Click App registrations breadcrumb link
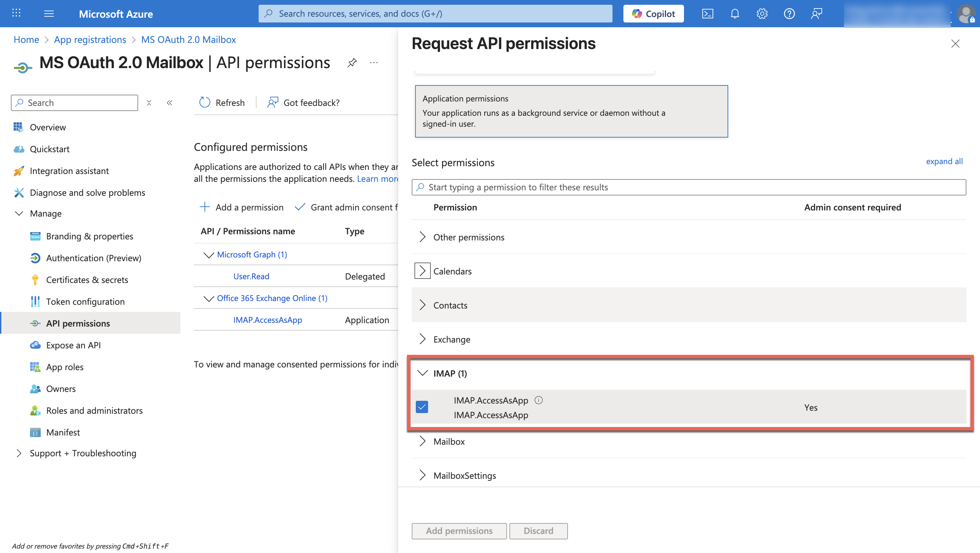Image resolution: width=980 pixels, height=553 pixels. pos(90,39)
